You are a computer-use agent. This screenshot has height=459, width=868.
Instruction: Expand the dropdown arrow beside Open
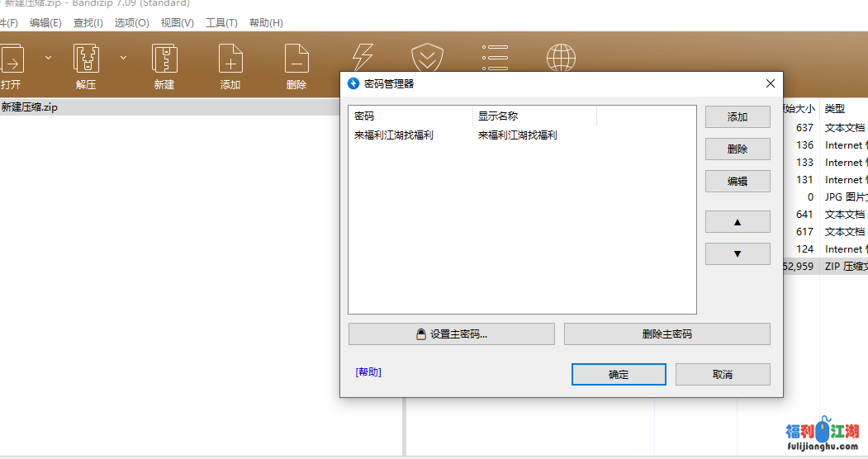48,58
